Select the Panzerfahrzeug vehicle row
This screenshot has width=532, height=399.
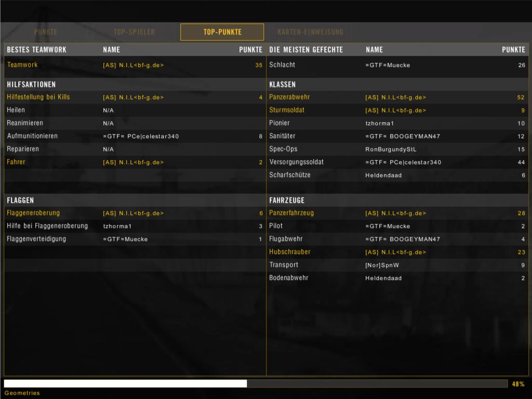click(397, 213)
